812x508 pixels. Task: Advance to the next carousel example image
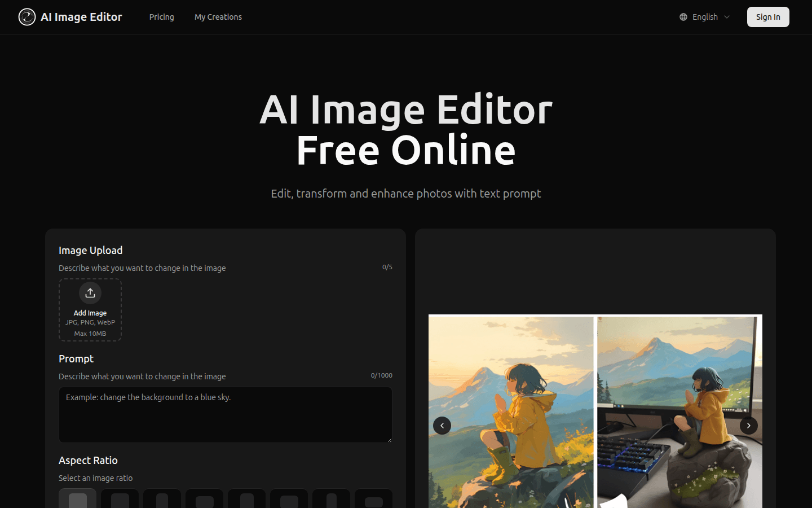tap(748, 426)
